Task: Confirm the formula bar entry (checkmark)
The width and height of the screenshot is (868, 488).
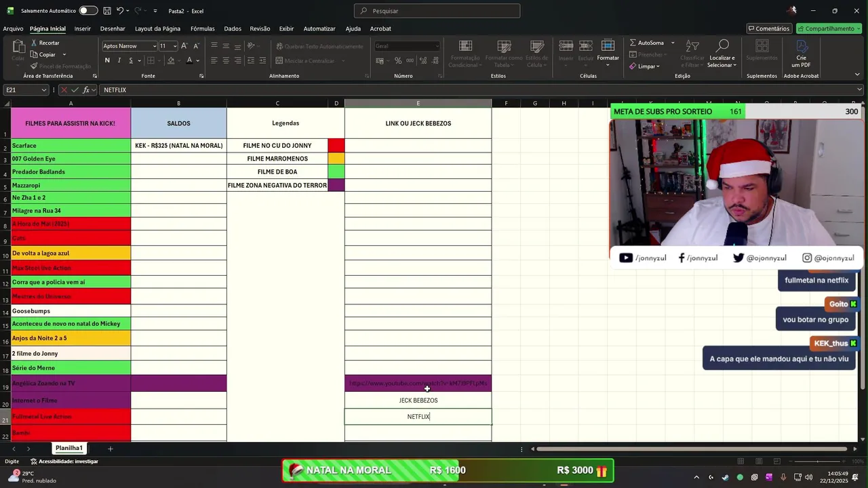Action: click(75, 89)
